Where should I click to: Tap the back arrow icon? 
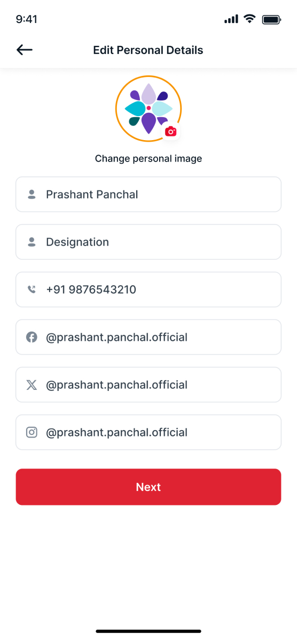(25, 50)
